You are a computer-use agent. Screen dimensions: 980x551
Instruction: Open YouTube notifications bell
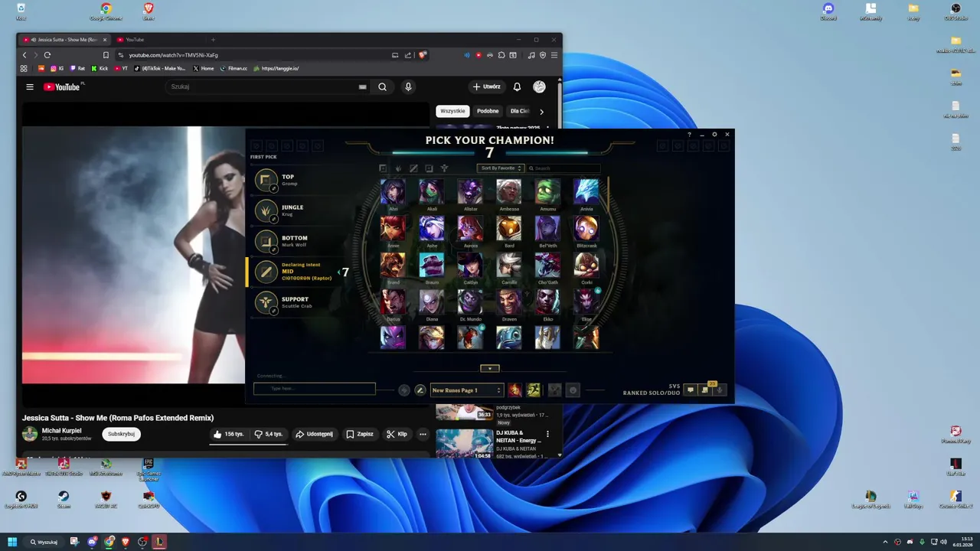[x=517, y=86]
